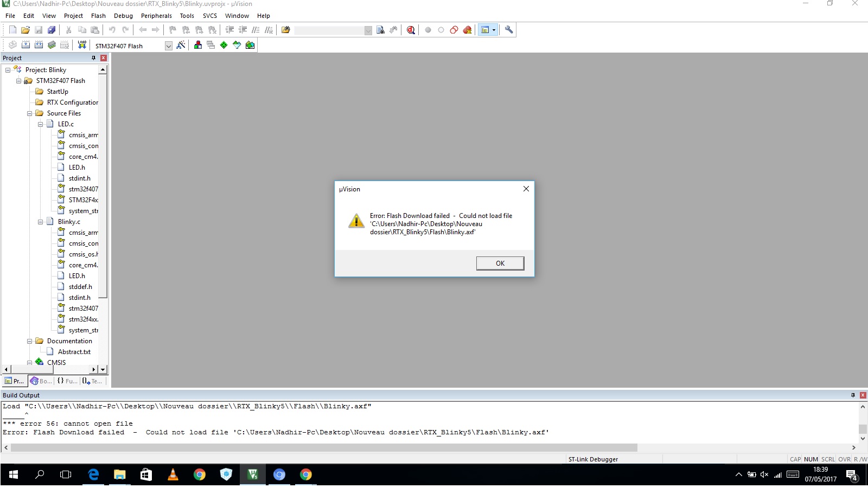Open the Configuration wrench icon

click(x=509, y=30)
